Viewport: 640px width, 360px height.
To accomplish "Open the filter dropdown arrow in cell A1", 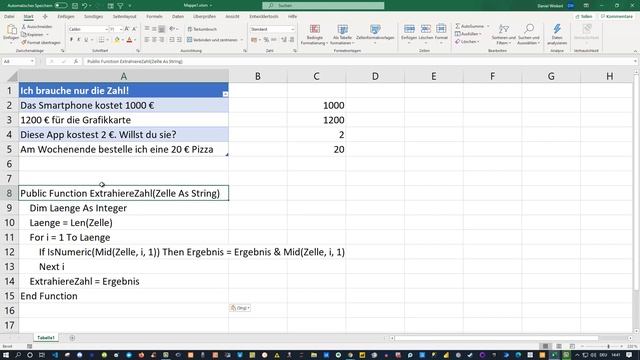I will [225, 94].
